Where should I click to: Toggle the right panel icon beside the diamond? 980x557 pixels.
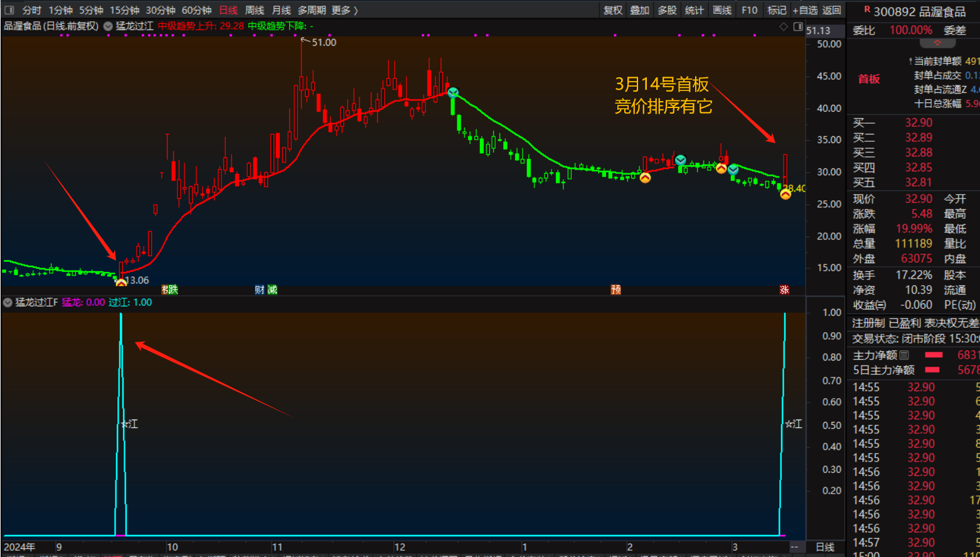click(x=797, y=26)
